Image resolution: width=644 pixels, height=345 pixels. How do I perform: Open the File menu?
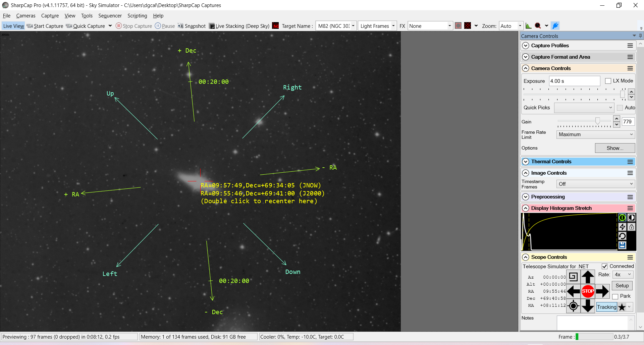click(x=7, y=16)
